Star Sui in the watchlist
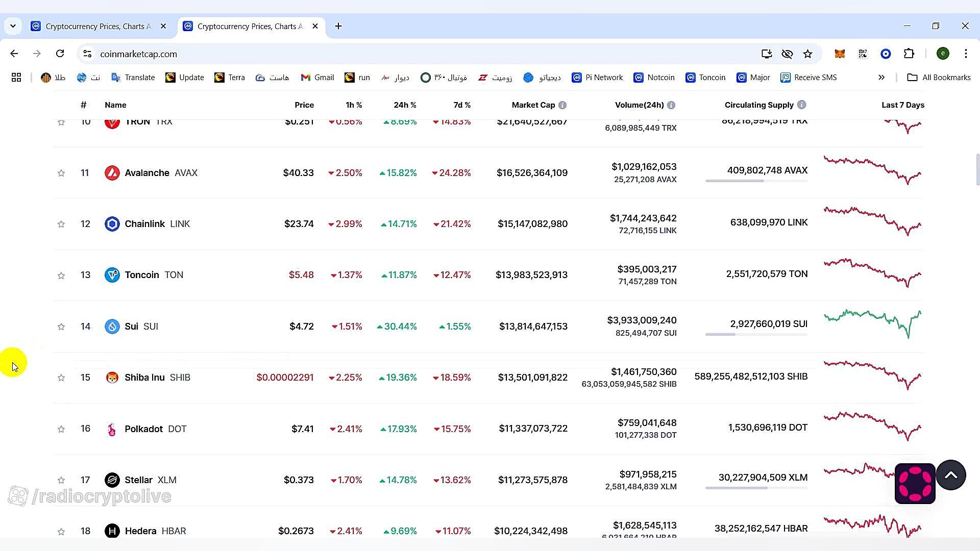 (61, 327)
